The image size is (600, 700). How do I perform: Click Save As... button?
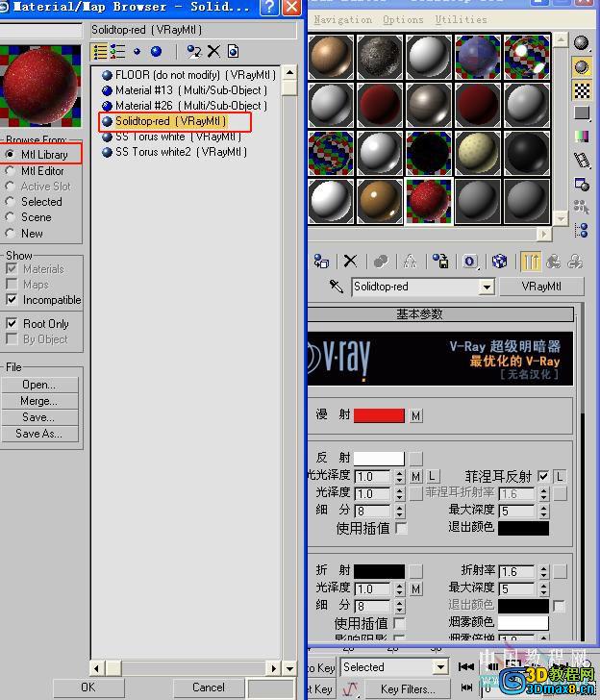click(39, 434)
